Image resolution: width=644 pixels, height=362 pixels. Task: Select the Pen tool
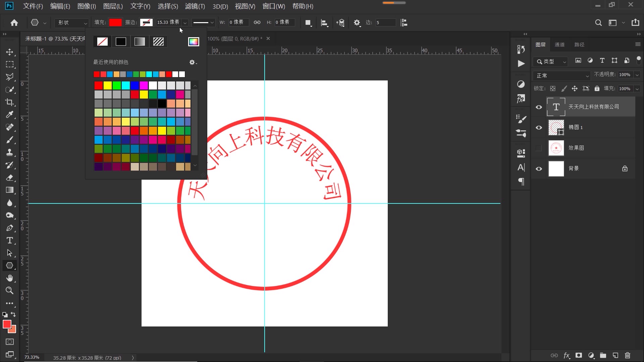[x=10, y=228]
